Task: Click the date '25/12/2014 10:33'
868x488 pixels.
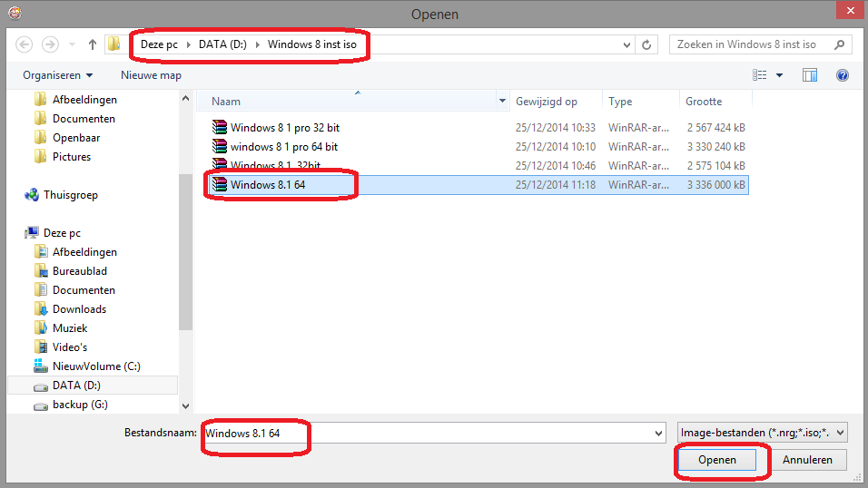Action: (556, 128)
